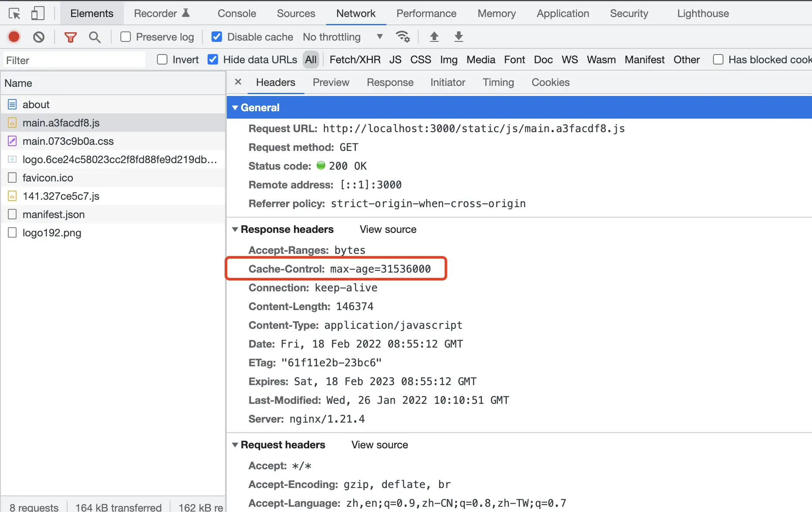Click the main.a3facdf8.js script icon
The width and height of the screenshot is (812, 512).
point(12,123)
